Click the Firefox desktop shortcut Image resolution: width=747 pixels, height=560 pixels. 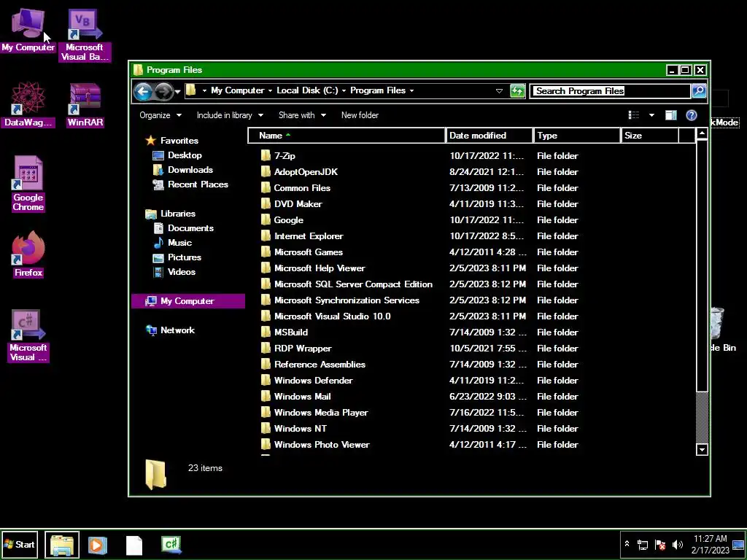28,254
